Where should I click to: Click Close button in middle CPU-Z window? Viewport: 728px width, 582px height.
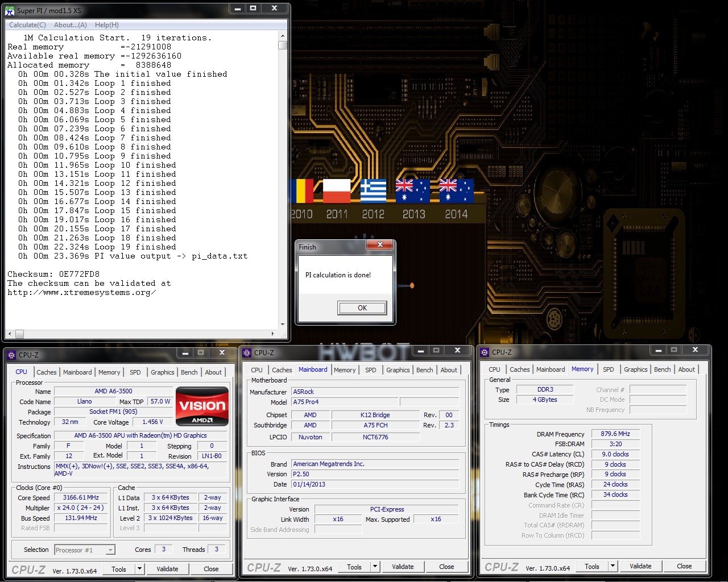pyautogui.click(x=446, y=567)
